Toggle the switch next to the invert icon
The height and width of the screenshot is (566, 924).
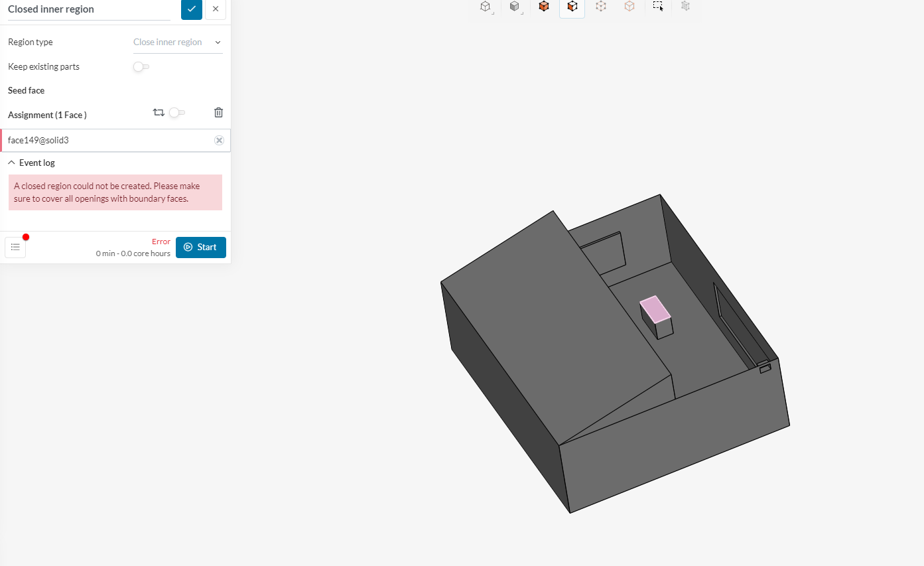coord(176,113)
